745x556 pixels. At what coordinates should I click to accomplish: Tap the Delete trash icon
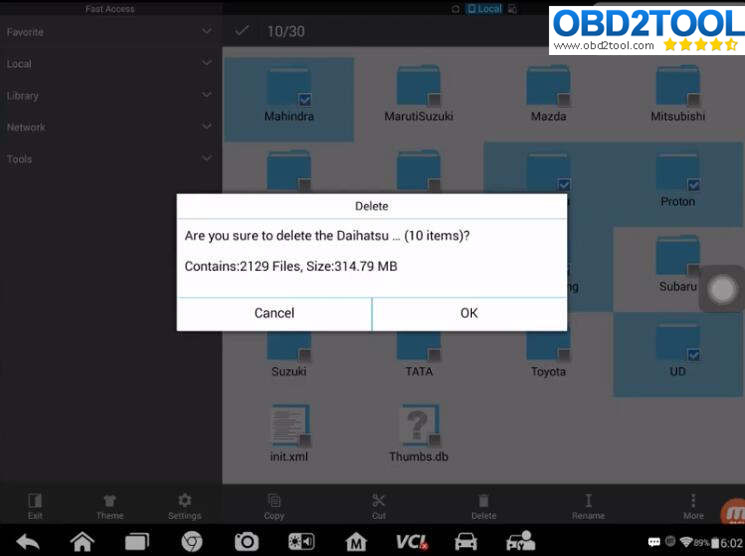(x=484, y=501)
